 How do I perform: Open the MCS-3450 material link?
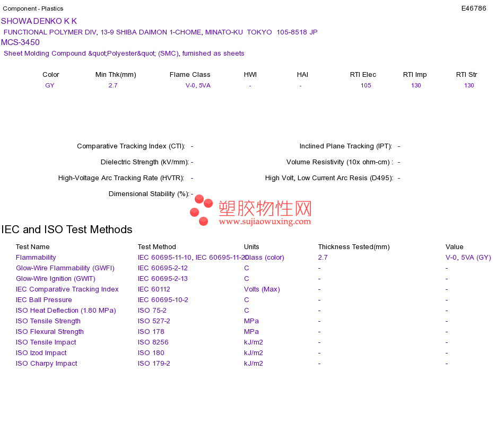[20, 42]
